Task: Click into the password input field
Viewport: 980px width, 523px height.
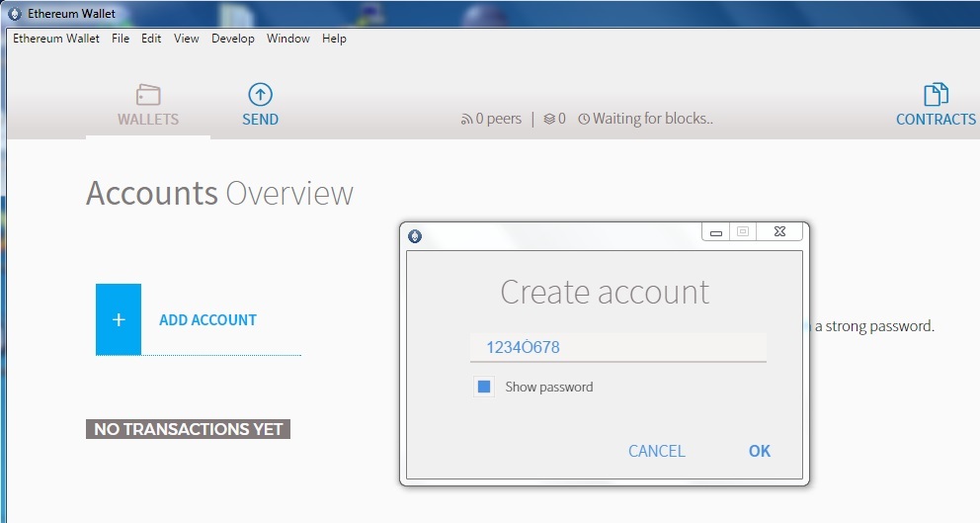Action: pos(618,347)
